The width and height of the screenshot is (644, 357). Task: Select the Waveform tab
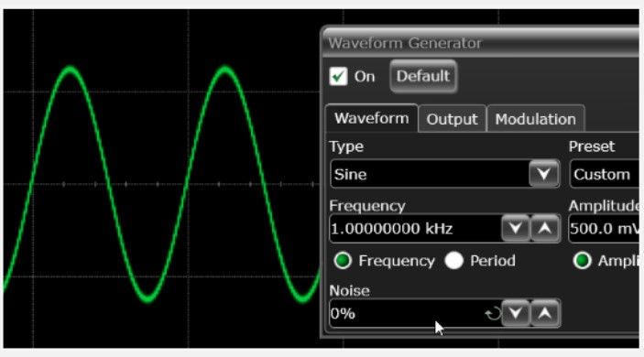(372, 118)
